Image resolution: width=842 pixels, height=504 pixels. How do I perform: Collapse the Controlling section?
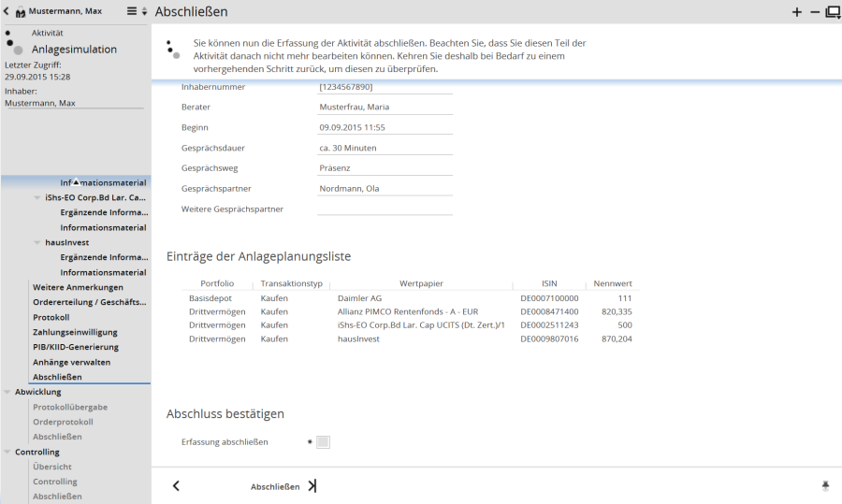7,453
